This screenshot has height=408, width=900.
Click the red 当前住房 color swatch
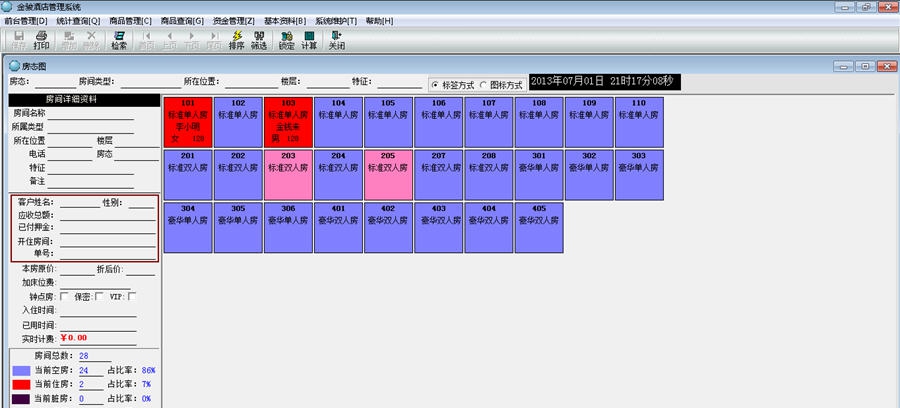click(x=21, y=384)
